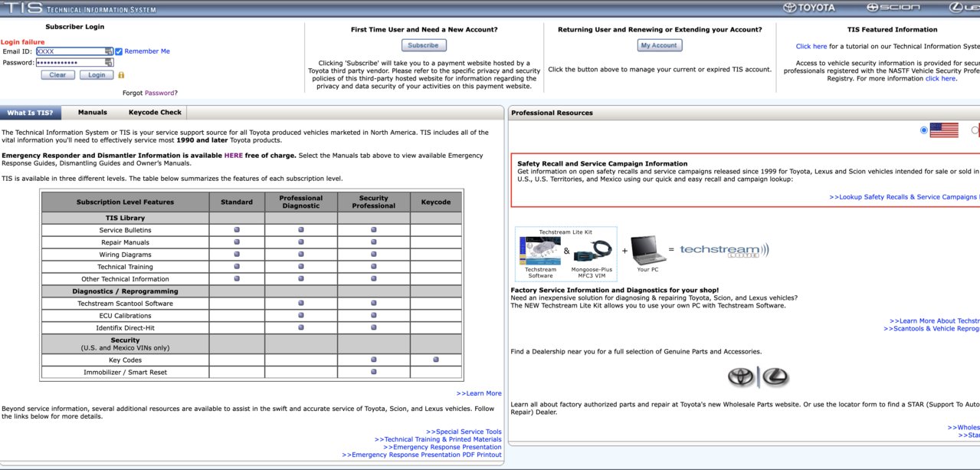Click the Lexus emblem under Find a Dealership
The width and height of the screenshot is (980, 470).
(x=775, y=377)
